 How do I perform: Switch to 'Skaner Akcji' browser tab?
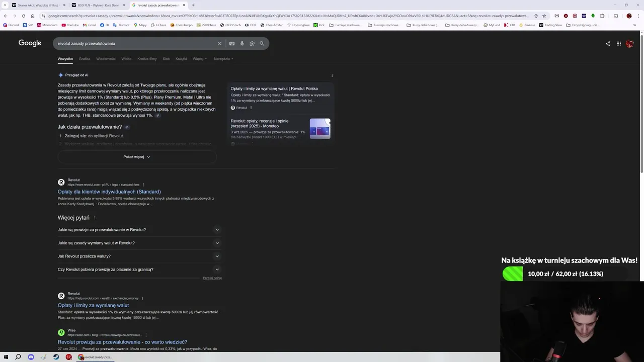37,5
